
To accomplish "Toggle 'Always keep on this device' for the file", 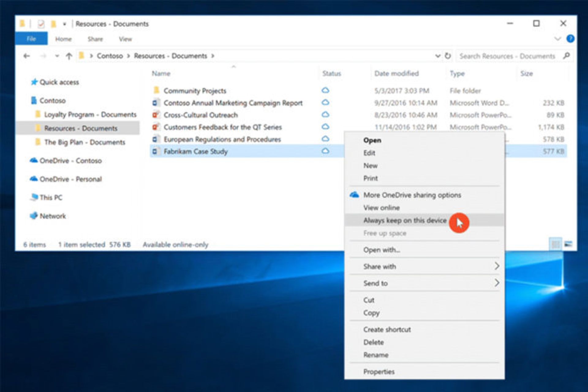I will tap(405, 220).
